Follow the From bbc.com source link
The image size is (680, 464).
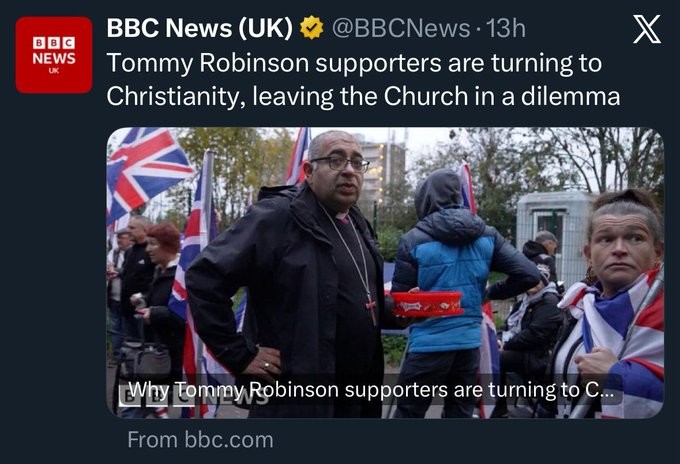[x=200, y=440]
